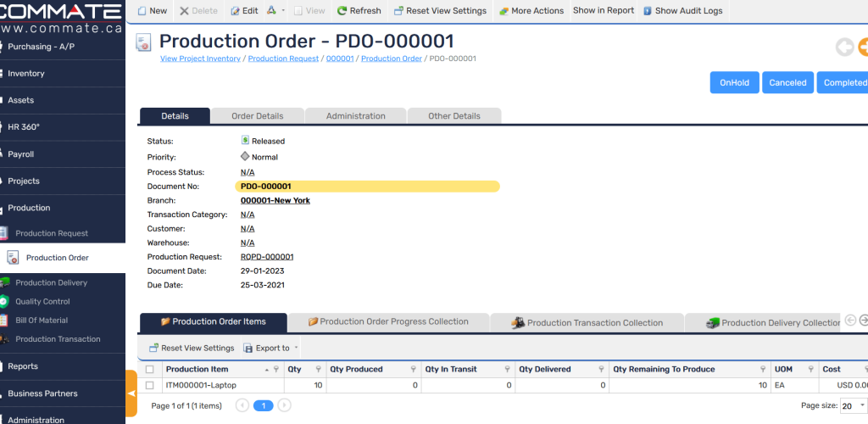
Task: Click the production order document icon beside title
Action: (x=143, y=42)
